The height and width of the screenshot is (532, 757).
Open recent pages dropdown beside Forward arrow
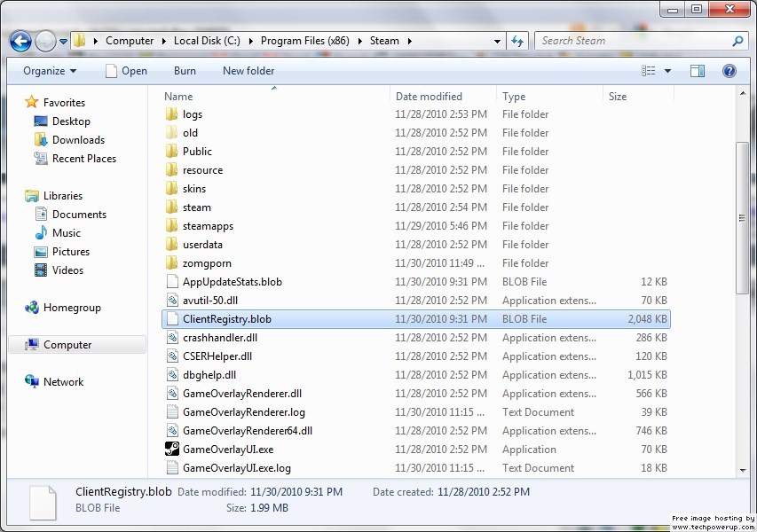tap(63, 42)
